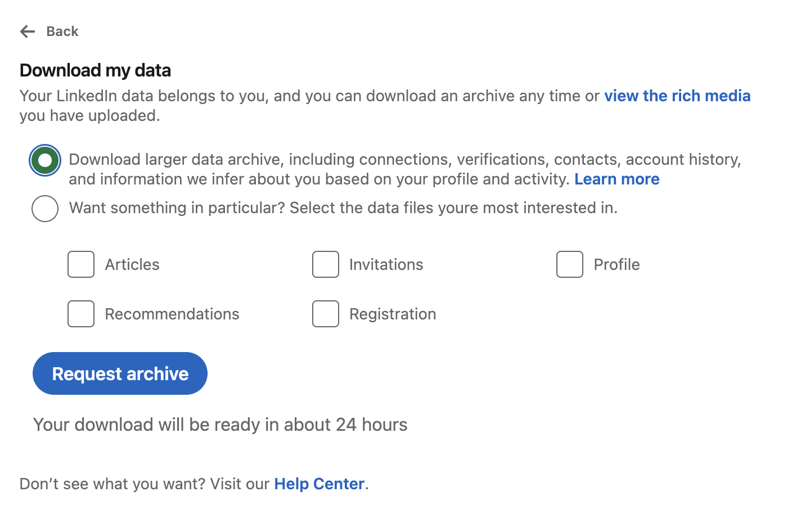801x532 pixels.
Task: Select Invitations by clicking its label
Action: (386, 264)
